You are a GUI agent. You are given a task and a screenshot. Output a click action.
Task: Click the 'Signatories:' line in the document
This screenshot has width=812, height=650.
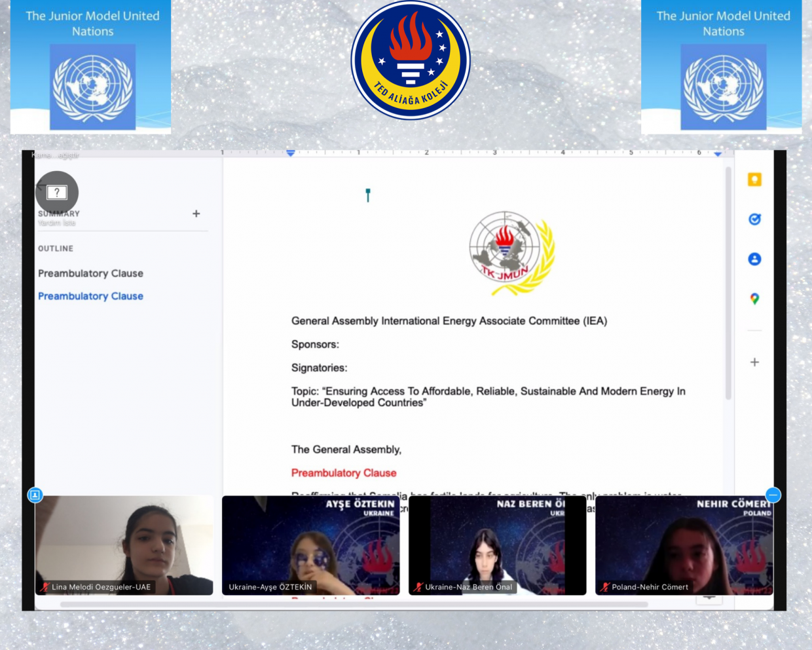[319, 368]
